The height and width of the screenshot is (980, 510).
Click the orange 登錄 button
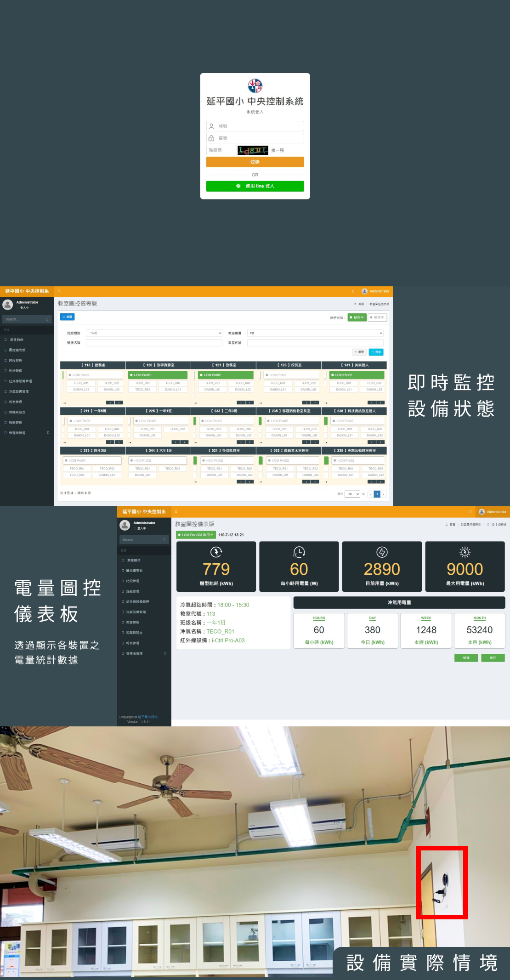255,162
